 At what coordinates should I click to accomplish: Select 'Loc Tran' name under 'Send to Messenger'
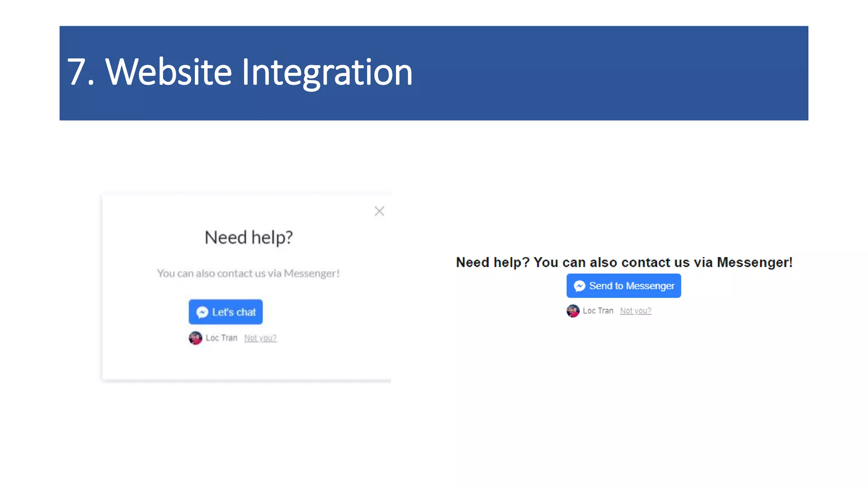pos(598,311)
